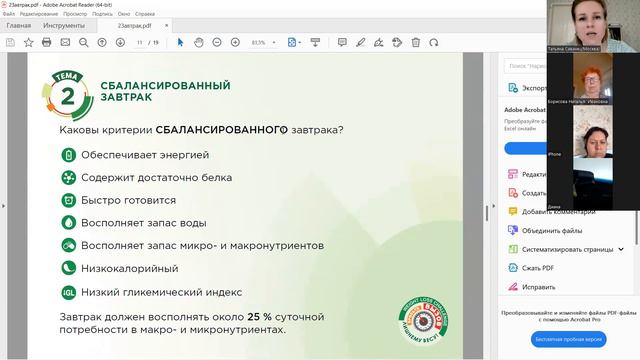Viewport: 640px width, 360px height.
Task: Zoom out with the minus icon
Action: coord(217,42)
